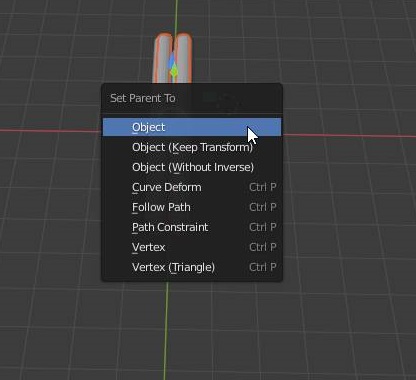
Task: Choose Follow Path parent option
Action: coord(192,207)
